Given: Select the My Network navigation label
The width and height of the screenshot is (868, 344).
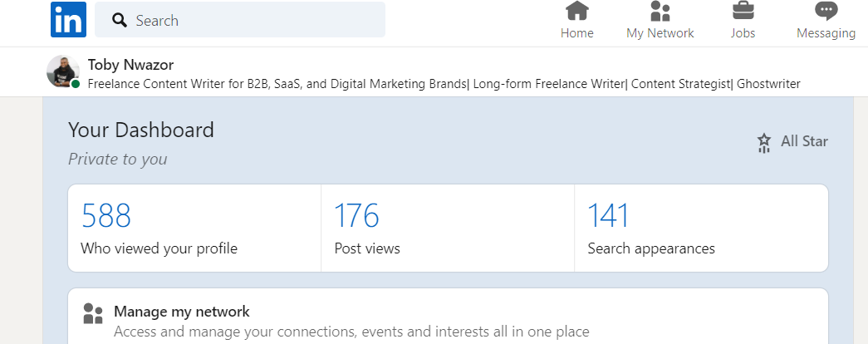Looking at the screenshot, I should point(660,33).
